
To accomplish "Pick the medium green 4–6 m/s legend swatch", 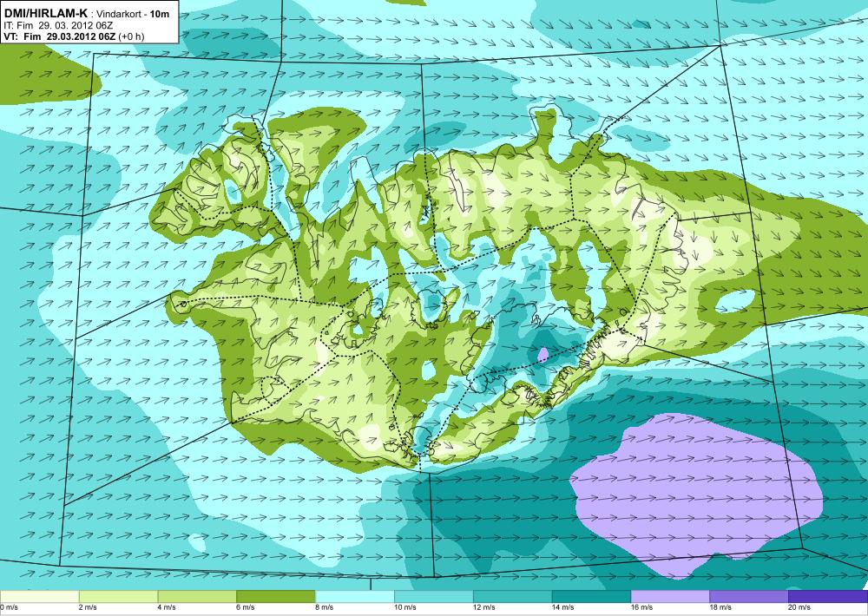I will tap(197, 597).
